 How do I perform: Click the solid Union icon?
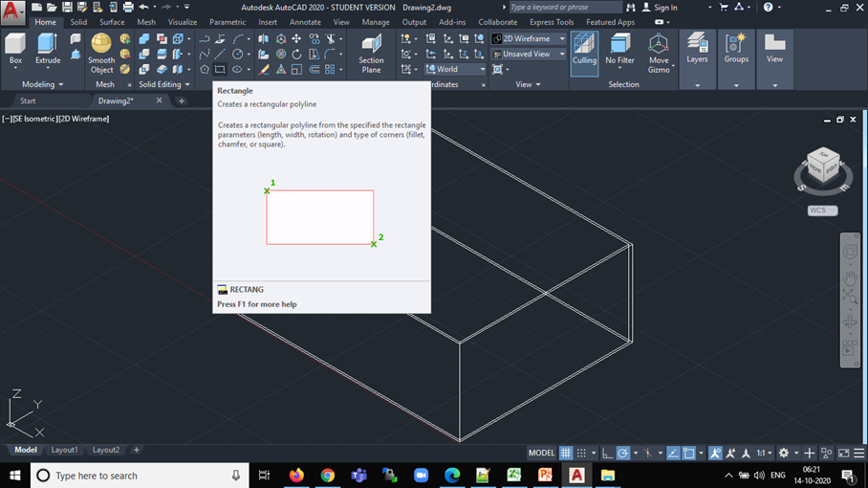coord(144,39)
